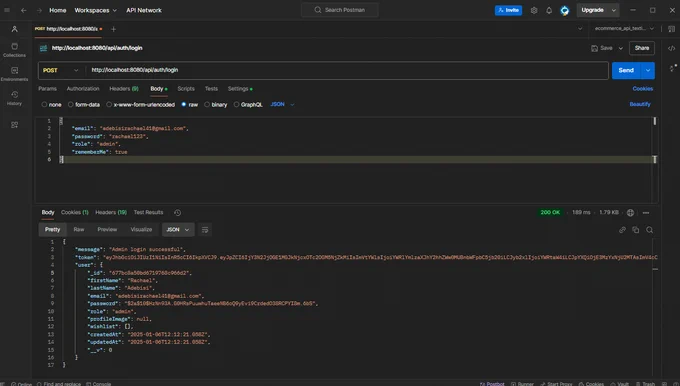Open the user avatar menu
The height and width of the screenshot is (386, 680).
[x=564, y=10]
